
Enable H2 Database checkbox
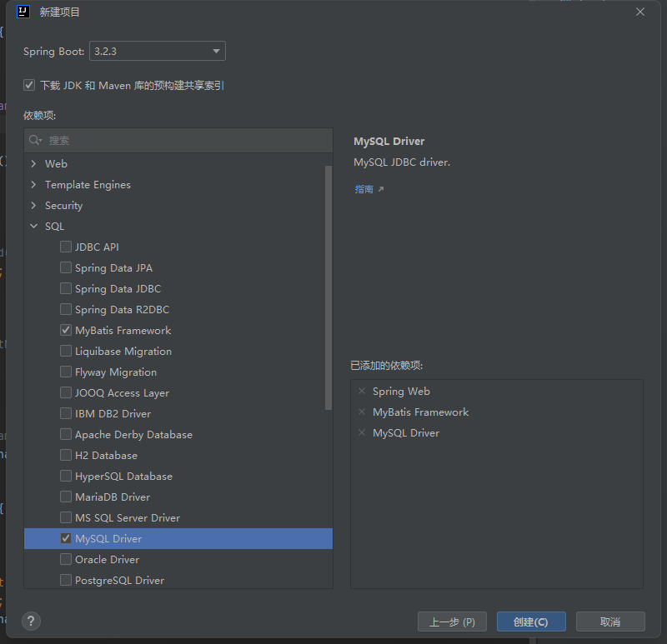pos(66,455)
